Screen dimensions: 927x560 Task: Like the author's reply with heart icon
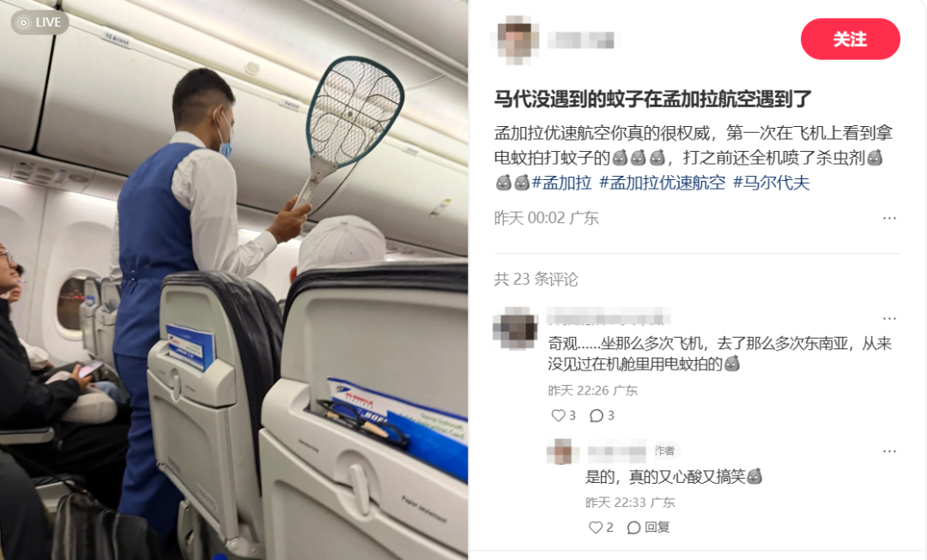(x=596, y=527)
